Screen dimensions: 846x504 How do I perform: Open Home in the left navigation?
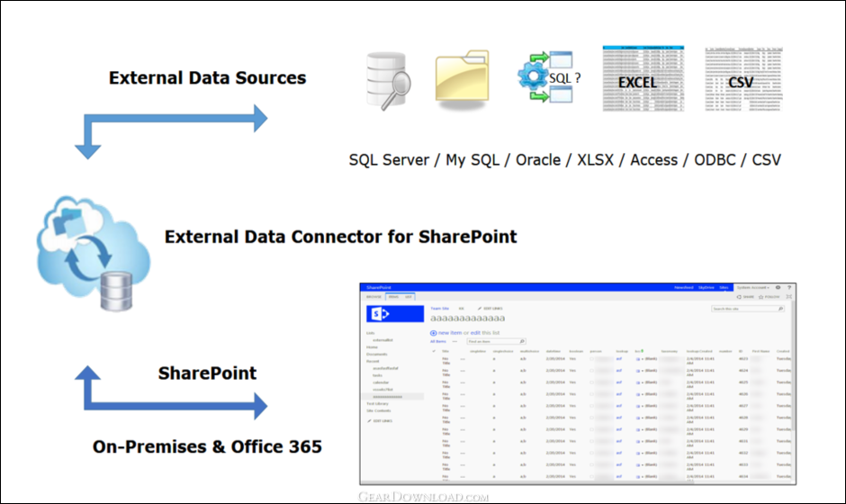pos(373,347)
